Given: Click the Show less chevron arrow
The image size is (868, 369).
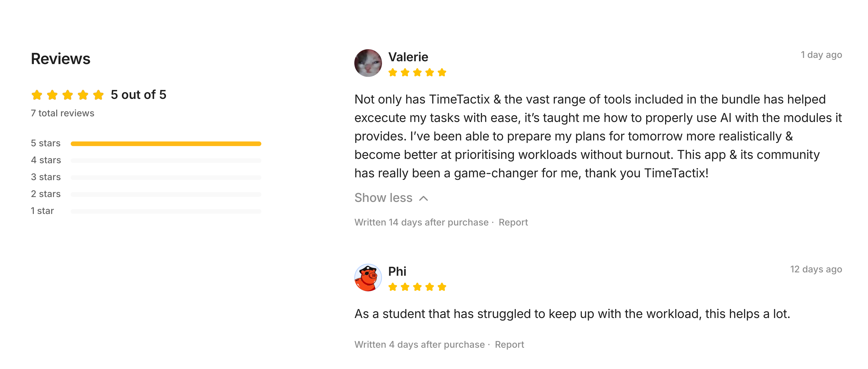Looking at the screenshot, I should 423,198.
